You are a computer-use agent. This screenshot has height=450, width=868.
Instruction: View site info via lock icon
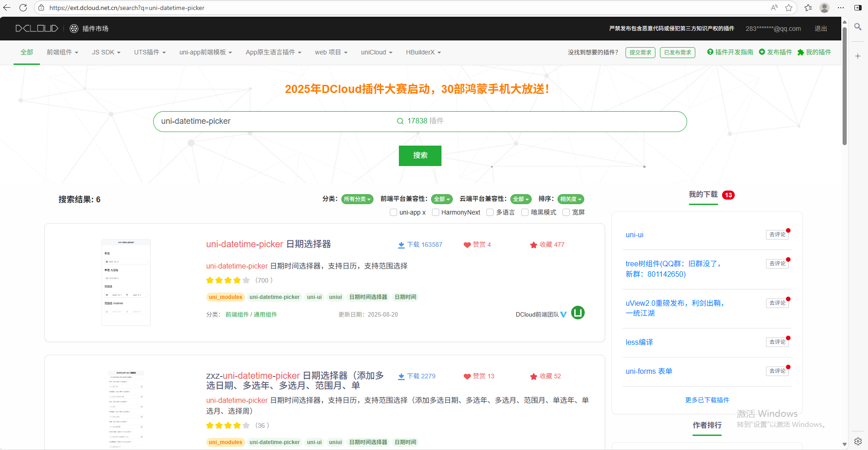pyautogui.click(x=41, y=8)
